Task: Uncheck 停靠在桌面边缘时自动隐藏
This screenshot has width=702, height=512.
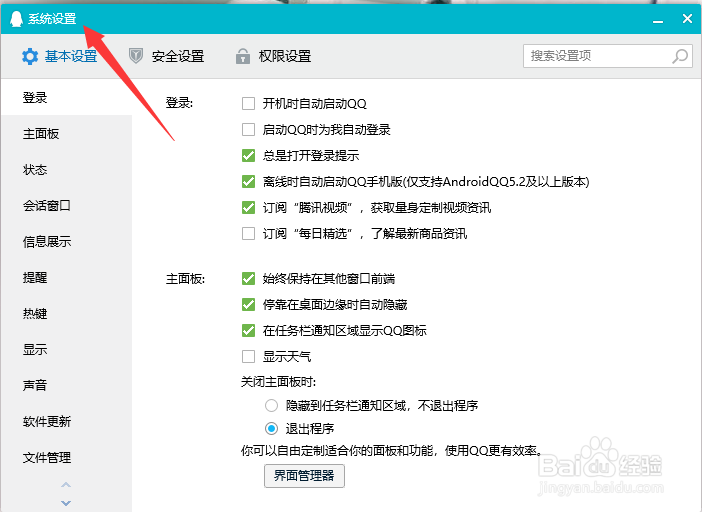Action: 248,305
